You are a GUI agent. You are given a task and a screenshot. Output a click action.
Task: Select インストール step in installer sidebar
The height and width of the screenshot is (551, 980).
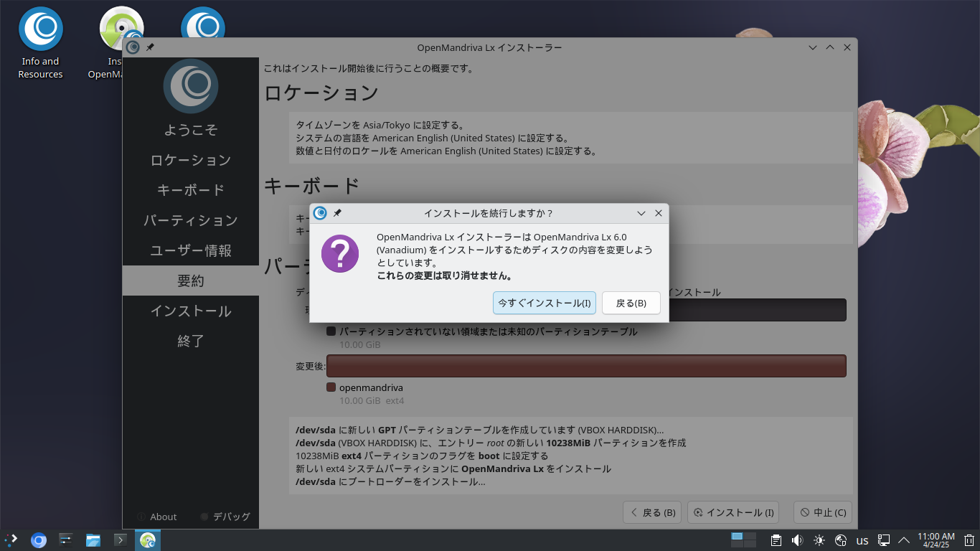(191, 311)
